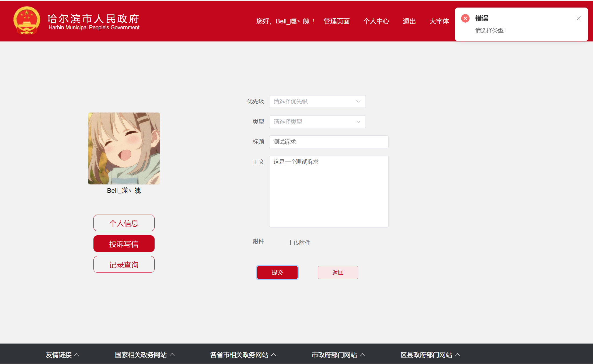Click the caret icon beside 国家相关政务网站
The height and width of the screenshot is (364, 593).
[172, 355]
